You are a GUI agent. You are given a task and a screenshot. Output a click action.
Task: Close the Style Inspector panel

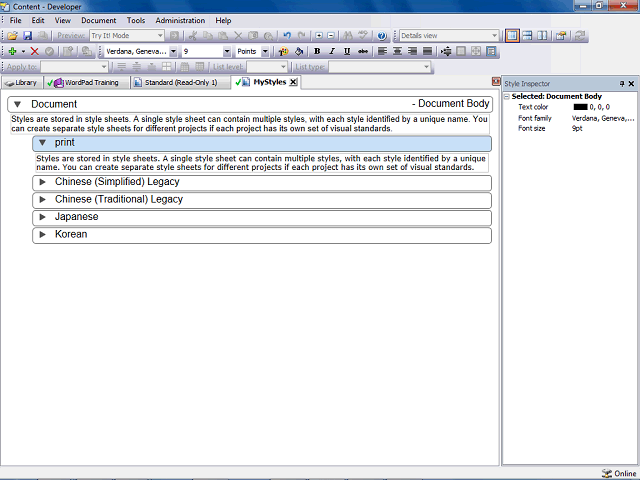(x=631, y=84)
